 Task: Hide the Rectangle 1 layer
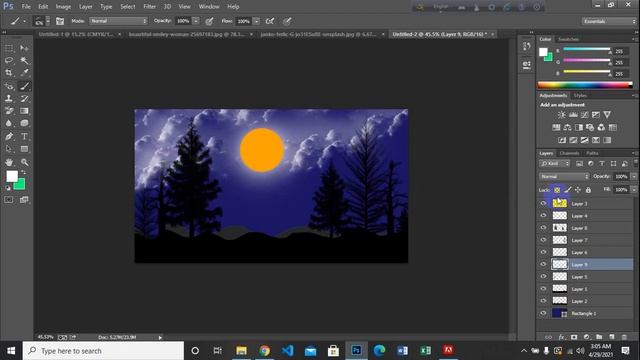(543, 313)
